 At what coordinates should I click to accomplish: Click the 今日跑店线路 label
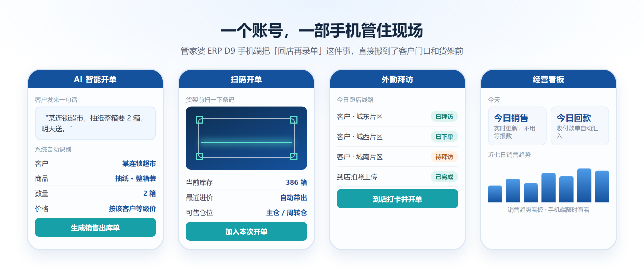(x=355, y=100)
